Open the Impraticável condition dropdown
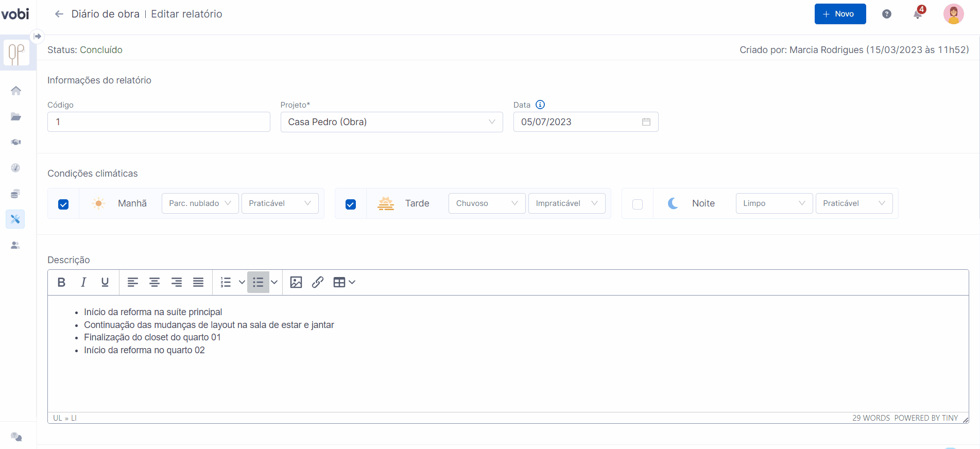Screen dimensions: 980x449 click(x=566, y=203)
